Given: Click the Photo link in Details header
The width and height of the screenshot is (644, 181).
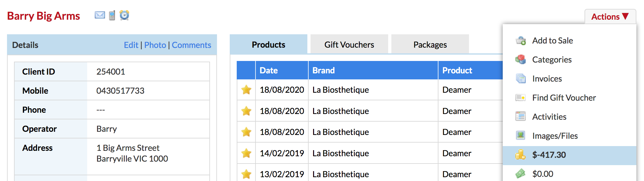Looking at the screenshot, I should coord(155,45).
